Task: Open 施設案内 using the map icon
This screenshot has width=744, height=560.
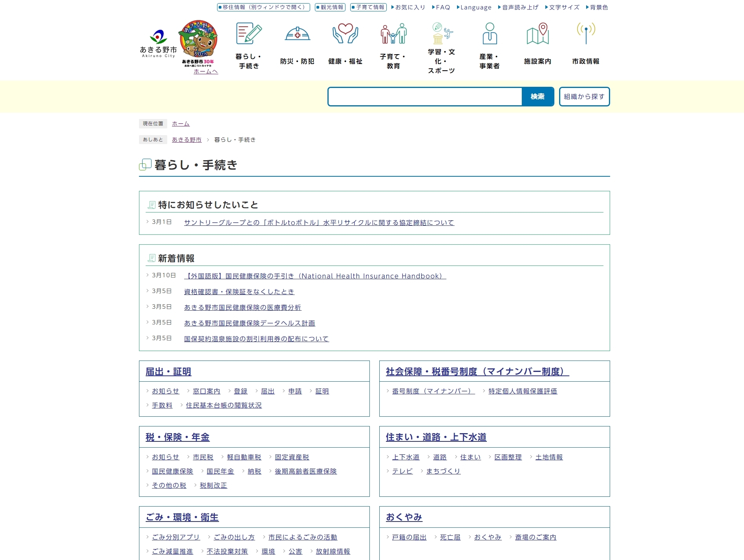Action: click(x=537, y=33)
